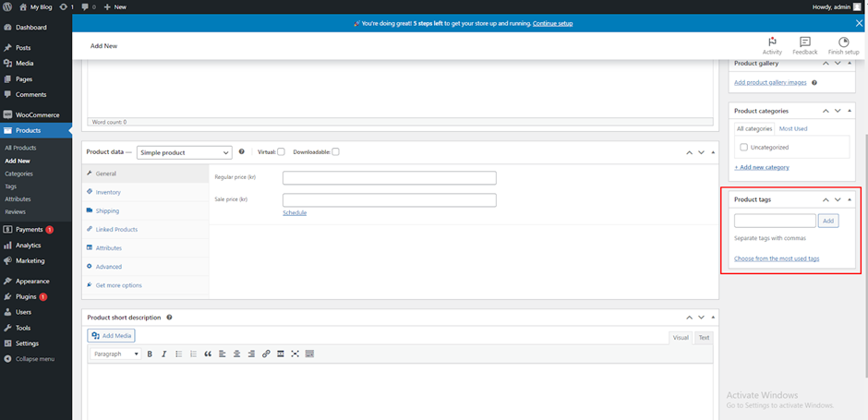Click the insert link icon in the editor

coord(266,354)
